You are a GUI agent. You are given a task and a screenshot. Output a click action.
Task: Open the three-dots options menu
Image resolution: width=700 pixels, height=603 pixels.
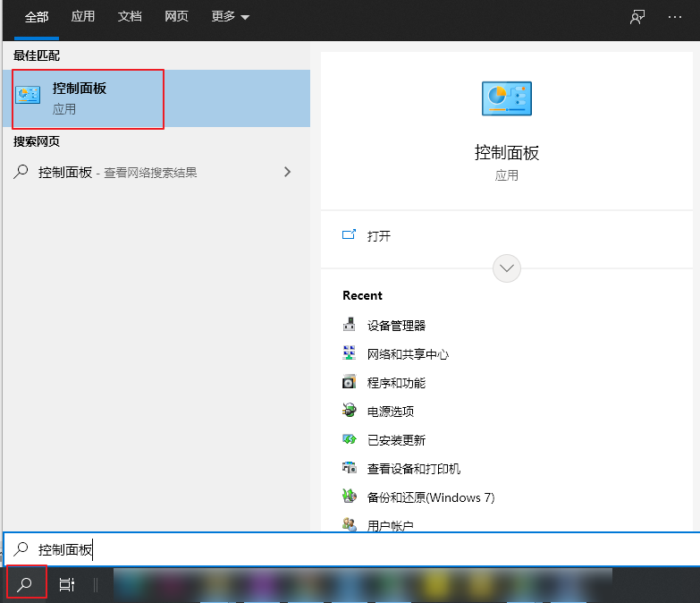[x=675, y=17]
